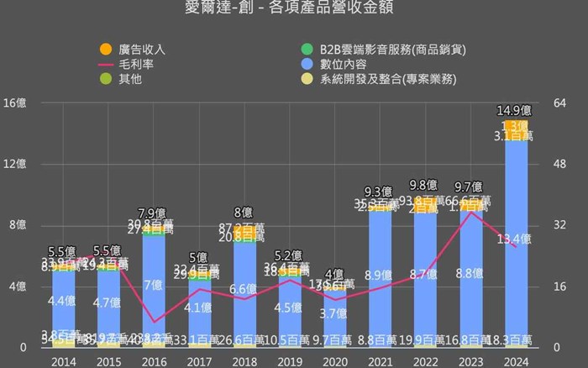Click the green 其他 legend circle
The height and width of the screenshot is (368, 588).
tap(106, 79)
